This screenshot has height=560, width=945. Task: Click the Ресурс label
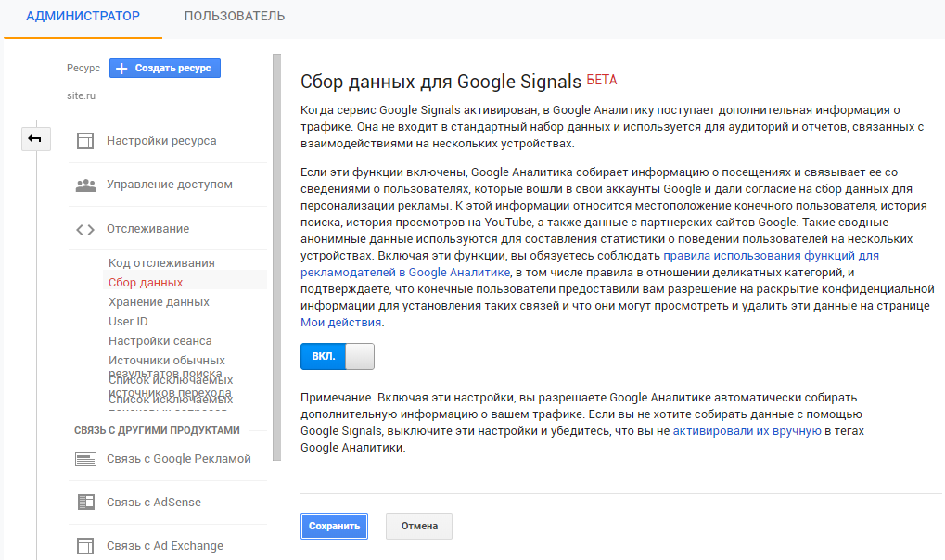[x=83, y=68]
